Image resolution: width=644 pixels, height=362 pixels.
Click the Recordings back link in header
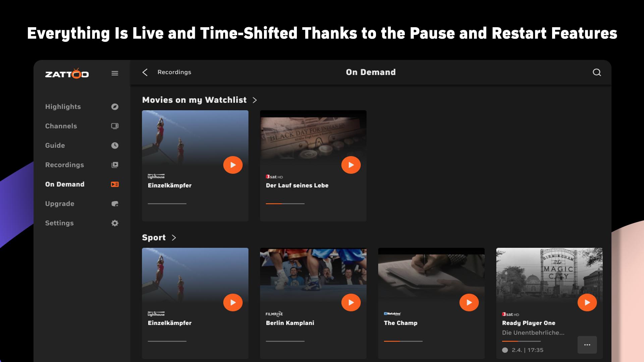point(174,72)
